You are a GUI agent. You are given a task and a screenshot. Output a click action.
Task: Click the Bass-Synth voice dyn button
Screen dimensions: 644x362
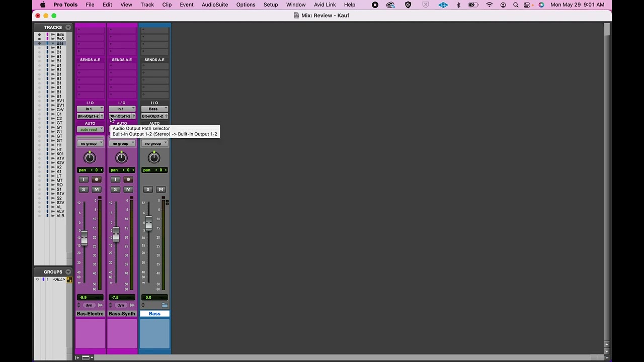121,305
